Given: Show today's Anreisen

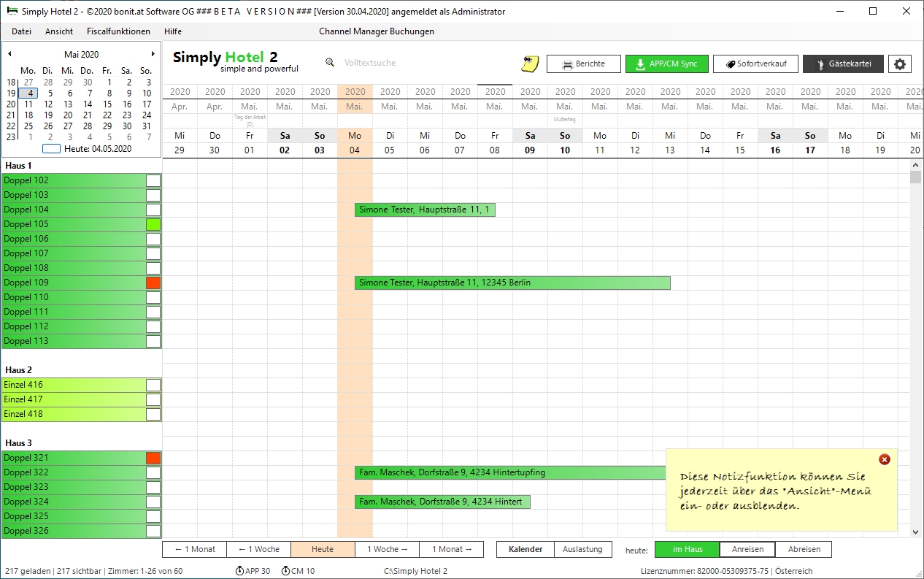Looking at the screenshot, I should pos(748,549).
